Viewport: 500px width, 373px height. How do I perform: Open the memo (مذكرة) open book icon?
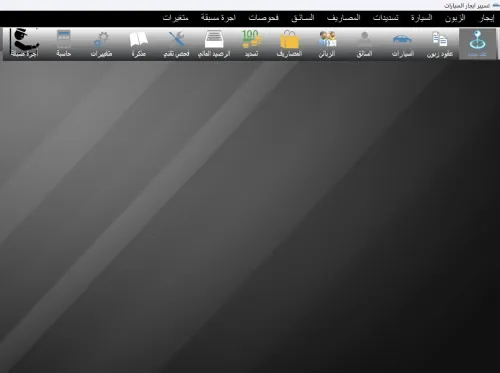pos(139,44)
